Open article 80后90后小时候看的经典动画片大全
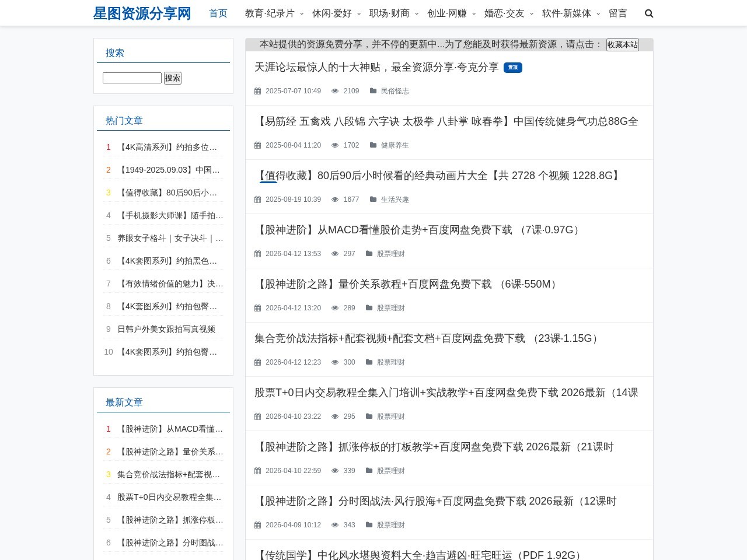 point(438,176)
